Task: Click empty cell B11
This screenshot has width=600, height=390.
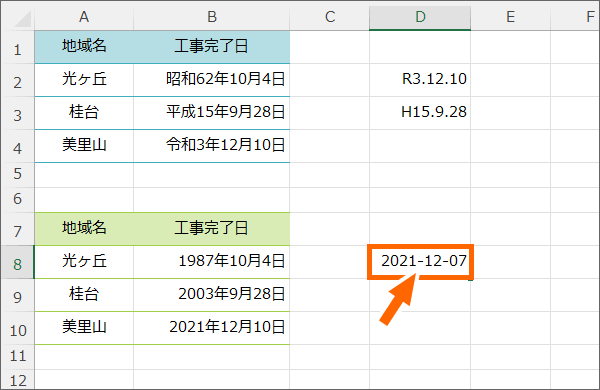Action: (212, 357)
